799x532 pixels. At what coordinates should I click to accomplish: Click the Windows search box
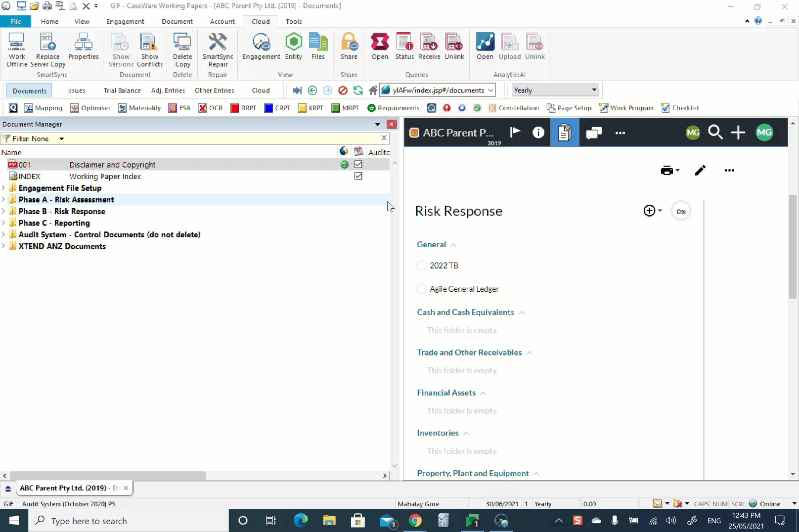129,521
